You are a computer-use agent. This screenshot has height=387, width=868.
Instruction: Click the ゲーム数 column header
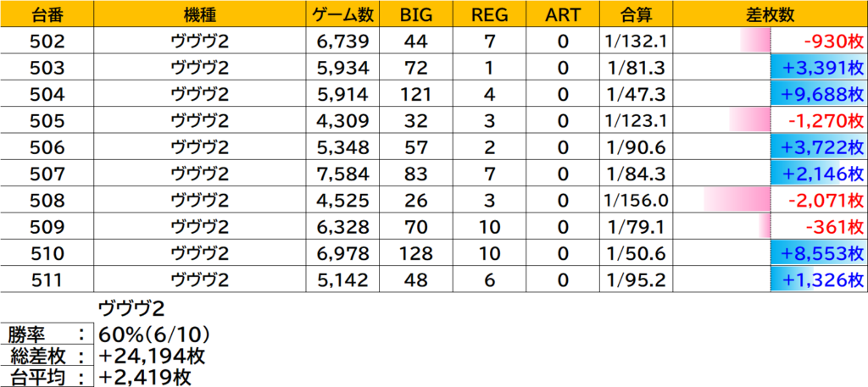tap(343, 15)
